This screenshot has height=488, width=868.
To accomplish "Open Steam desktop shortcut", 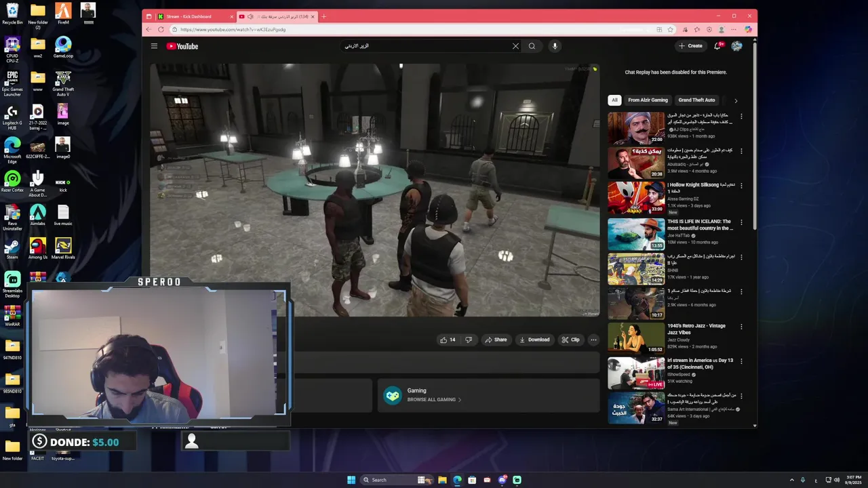I will point(12,248).
